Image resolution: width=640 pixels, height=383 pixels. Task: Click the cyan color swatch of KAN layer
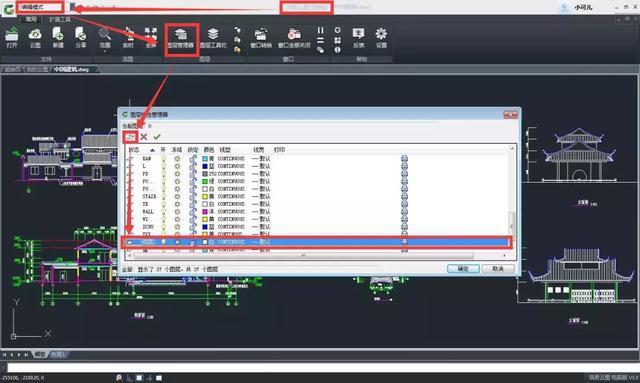(x=205, y=158)
